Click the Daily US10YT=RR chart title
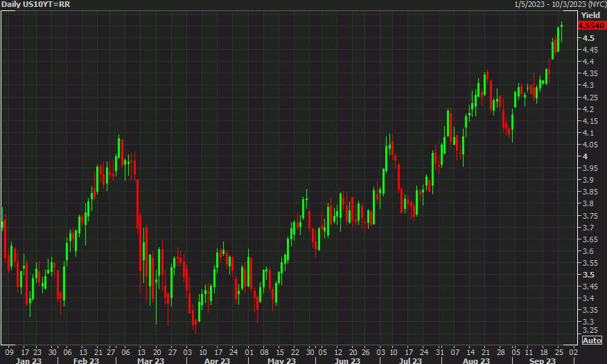 click(35, 5)
